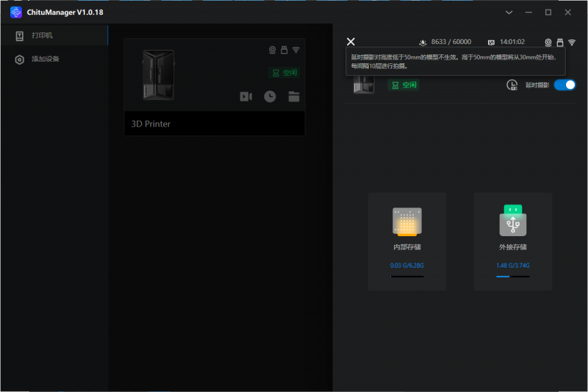This screenshot has width=588, height=392.
Task: Close the printer detail panel with X
Action: [351, 42]
